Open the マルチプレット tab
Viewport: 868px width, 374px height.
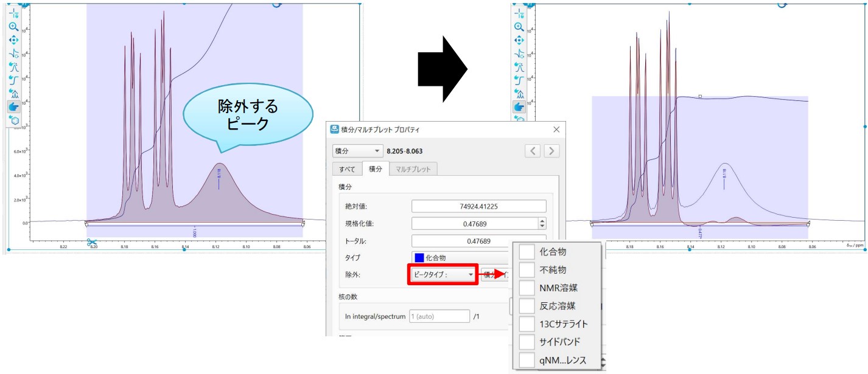click(413, 169)
